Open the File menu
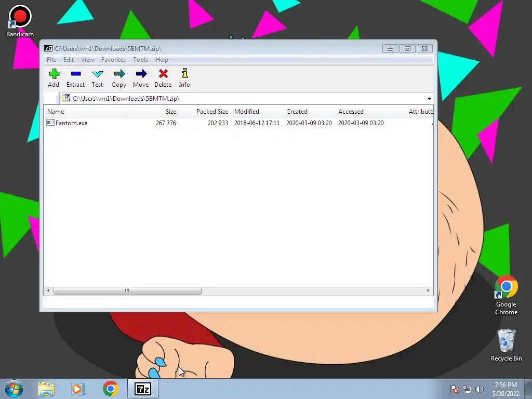Screen dimensions: 532x399 point(51,60)
